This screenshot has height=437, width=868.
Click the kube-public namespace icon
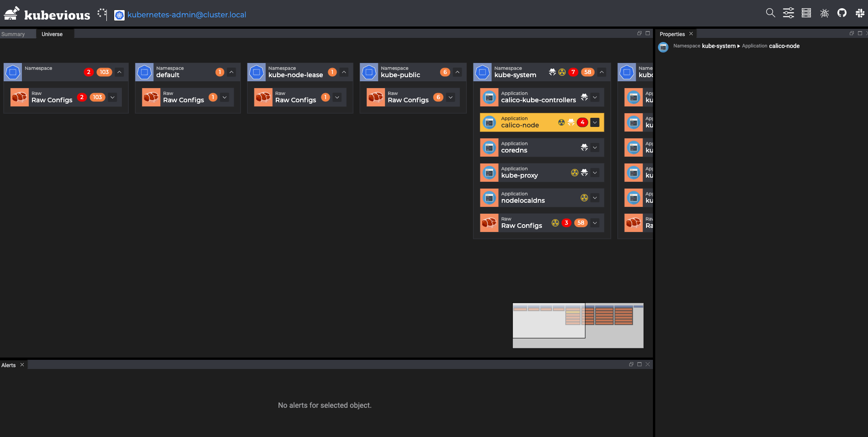click(369, 72)
